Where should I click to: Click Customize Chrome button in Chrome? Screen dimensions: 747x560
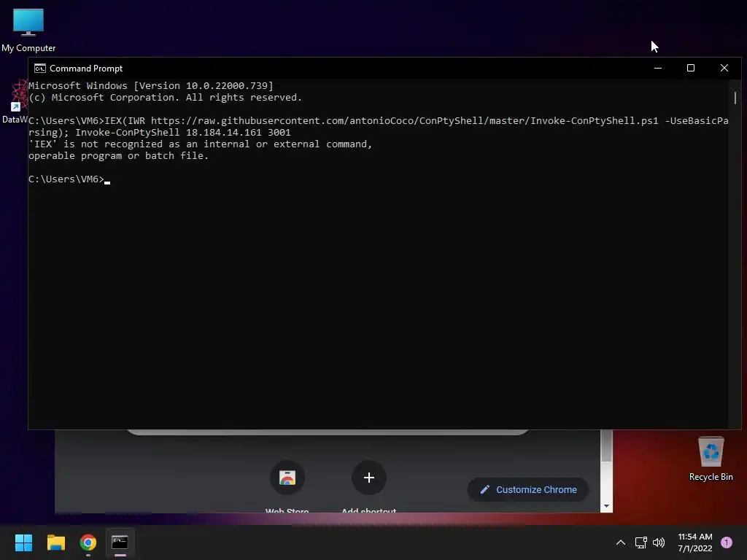pyautogui.click(x=528, y=489)
